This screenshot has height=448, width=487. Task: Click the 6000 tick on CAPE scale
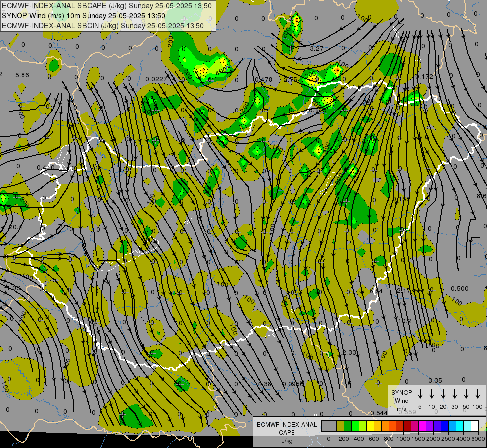(479, 439)
